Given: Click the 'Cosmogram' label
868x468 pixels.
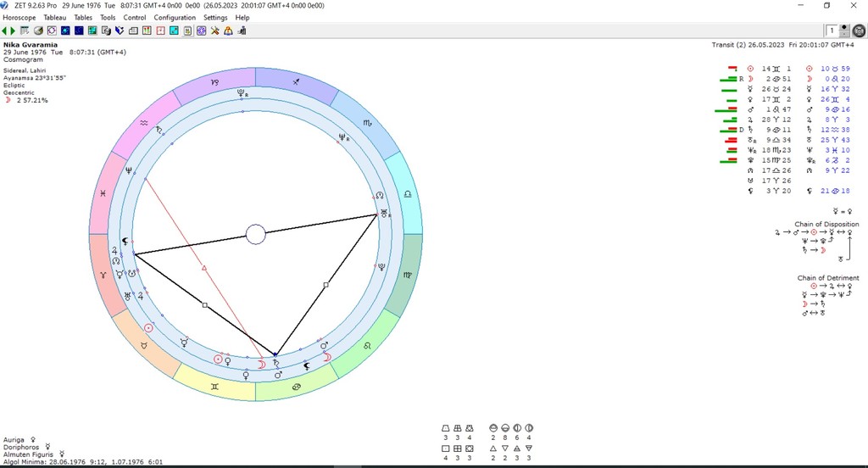Looking at the screenshot, I should coord(23,59).
